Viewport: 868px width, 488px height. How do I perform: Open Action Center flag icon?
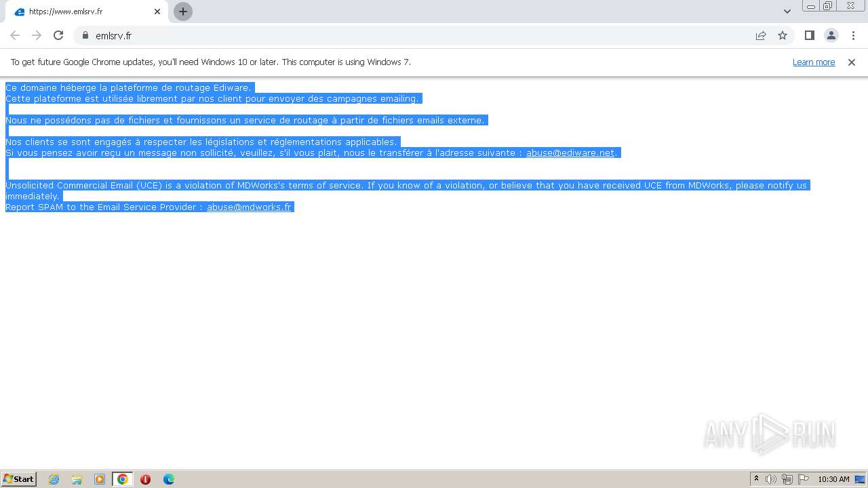804,479
